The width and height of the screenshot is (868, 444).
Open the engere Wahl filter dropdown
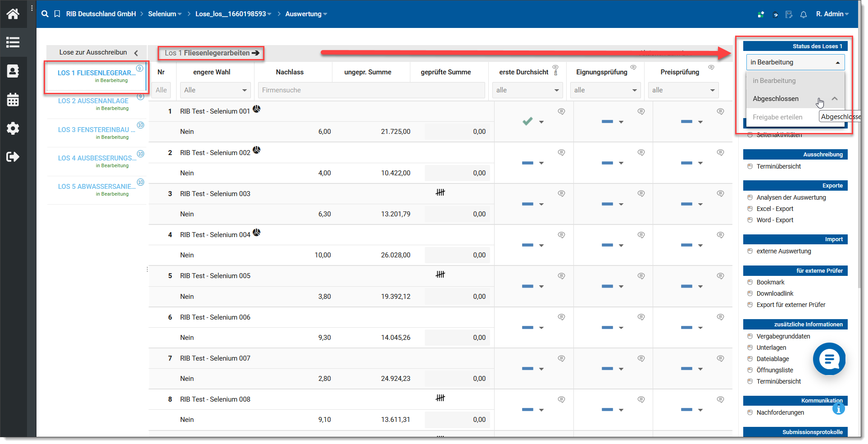tap(215, 90)
